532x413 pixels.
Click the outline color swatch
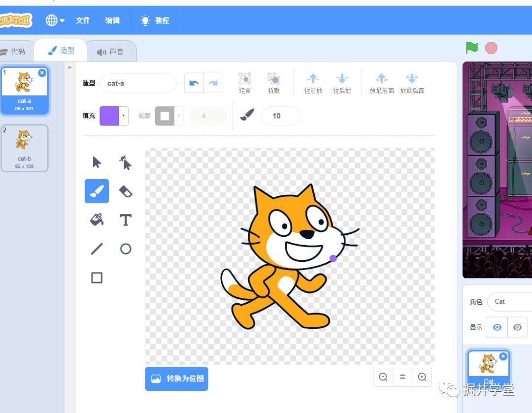(x=165, y=116)
